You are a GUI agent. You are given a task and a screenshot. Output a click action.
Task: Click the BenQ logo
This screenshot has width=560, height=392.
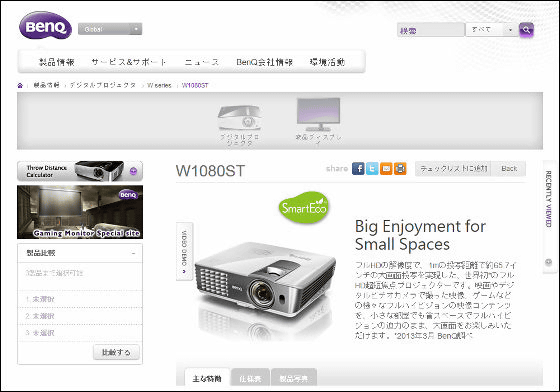pyautogui.click(x=45, y=26)
